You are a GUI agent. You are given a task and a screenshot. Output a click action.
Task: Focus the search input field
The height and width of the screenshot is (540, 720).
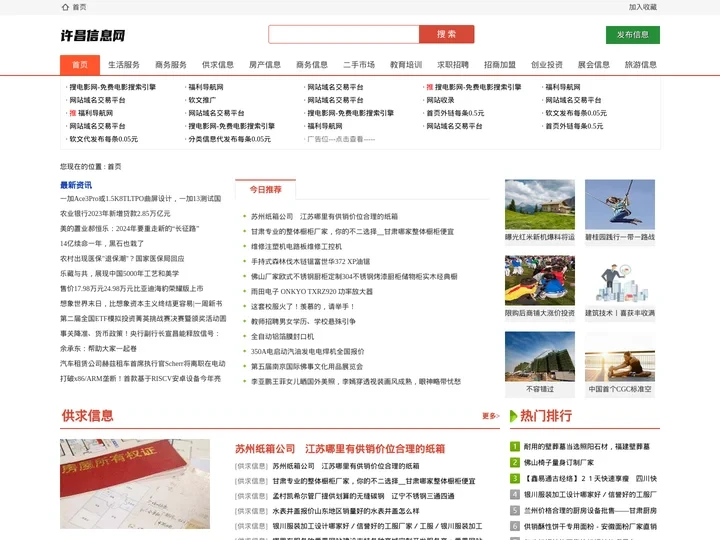pyautogui.click(x=343, y=34)
